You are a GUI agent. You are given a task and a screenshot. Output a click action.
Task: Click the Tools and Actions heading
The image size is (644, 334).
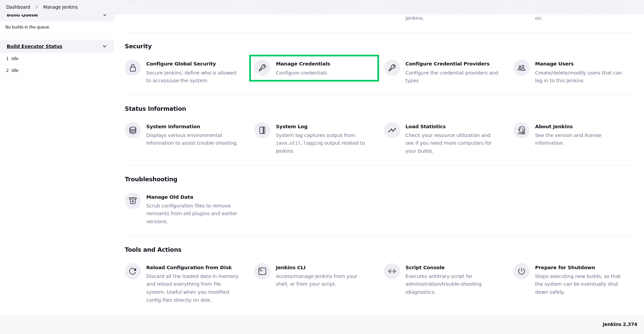(153, 250)
